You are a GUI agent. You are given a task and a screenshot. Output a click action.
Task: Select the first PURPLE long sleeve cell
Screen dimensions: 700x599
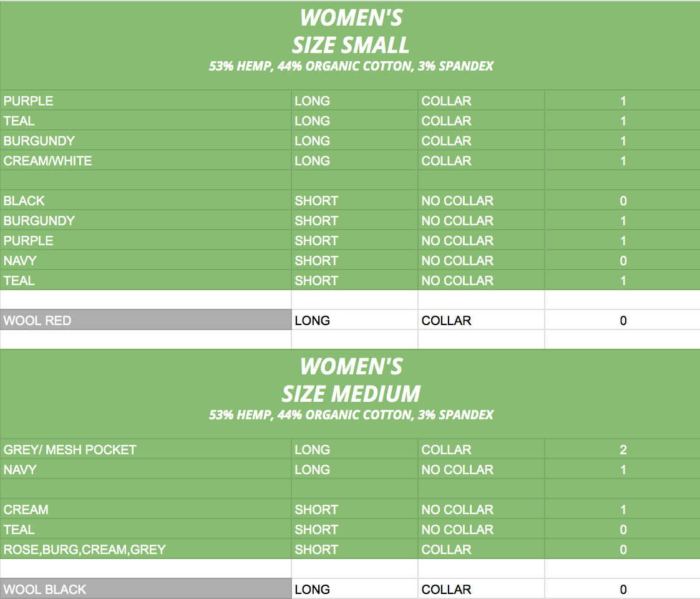tap(145, 100)
